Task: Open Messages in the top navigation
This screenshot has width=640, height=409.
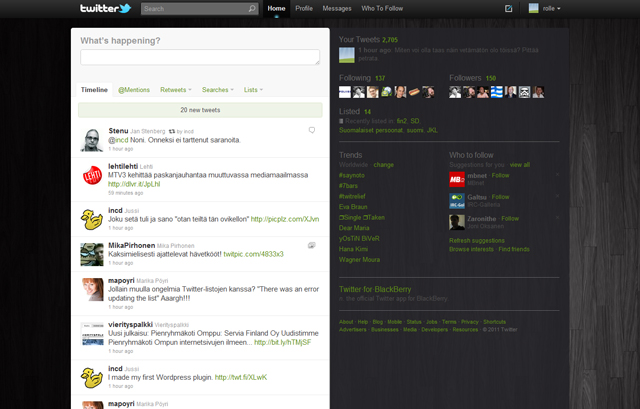Action: (x=337, y=9)
